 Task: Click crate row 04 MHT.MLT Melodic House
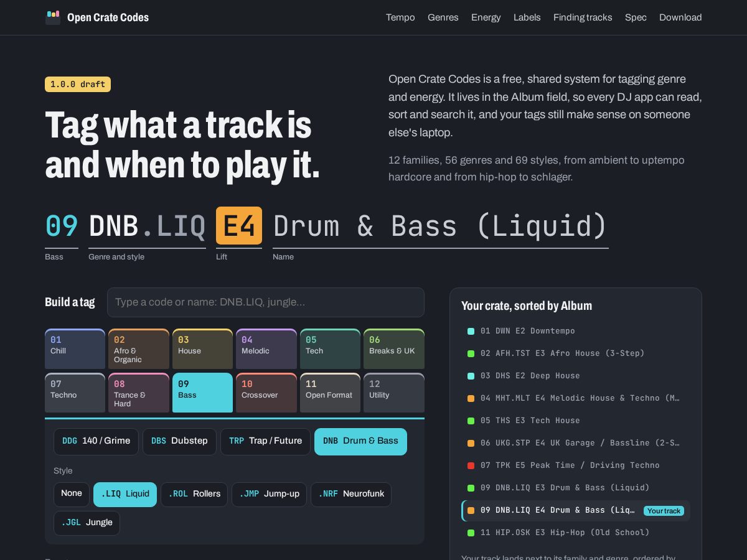[x=576, y=398]
